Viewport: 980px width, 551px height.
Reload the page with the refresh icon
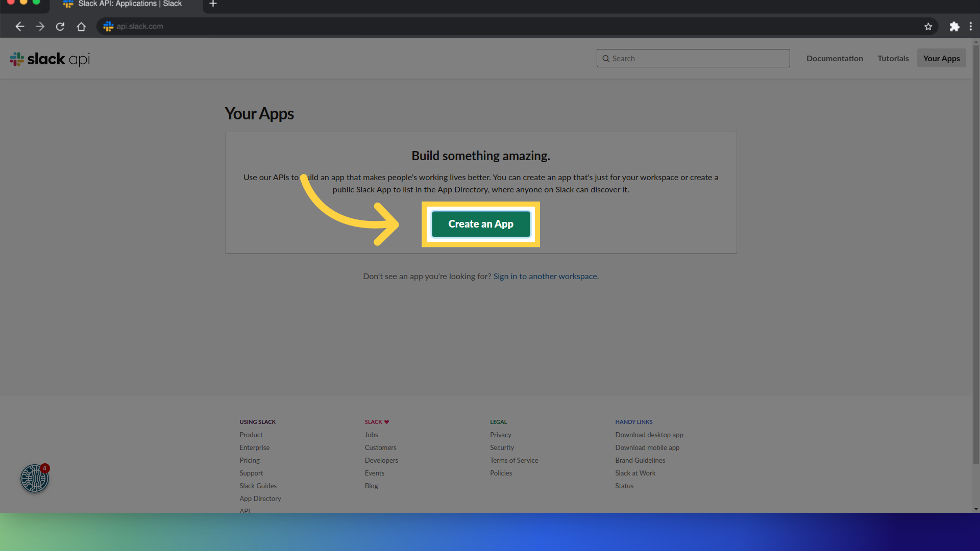(60, 27)
